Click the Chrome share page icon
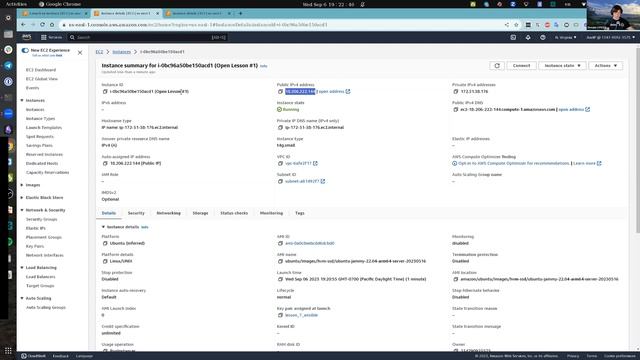This screenshot has width=640, height=360. click(x=507, y=25)
